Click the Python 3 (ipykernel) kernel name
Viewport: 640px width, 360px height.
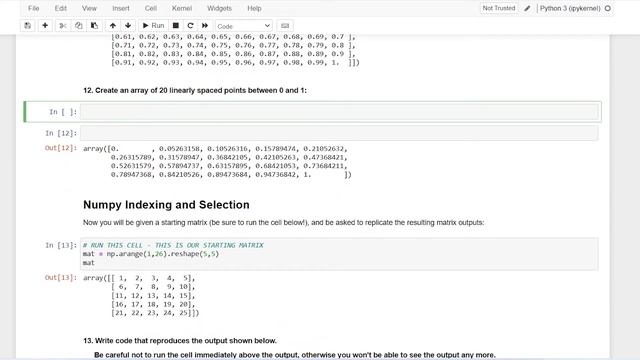[x=570, y=8]
